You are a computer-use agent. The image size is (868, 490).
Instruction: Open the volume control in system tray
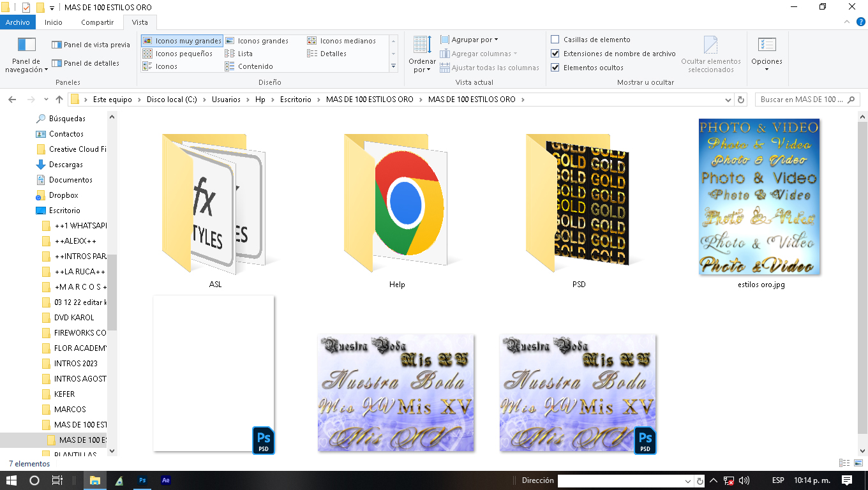click(x=744, y=480)
